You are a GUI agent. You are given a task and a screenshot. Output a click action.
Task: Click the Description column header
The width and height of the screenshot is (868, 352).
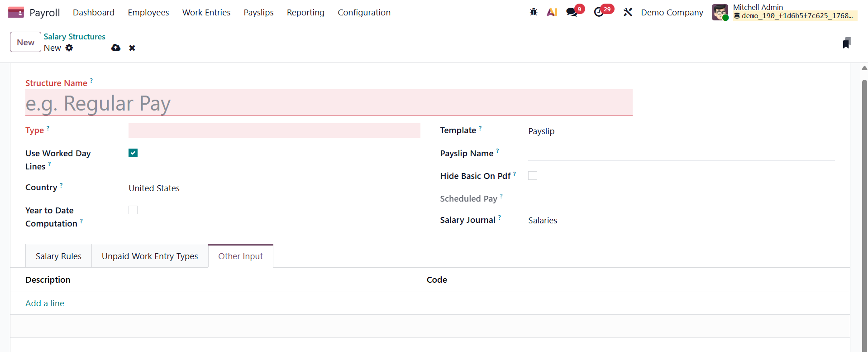[48, 280]
